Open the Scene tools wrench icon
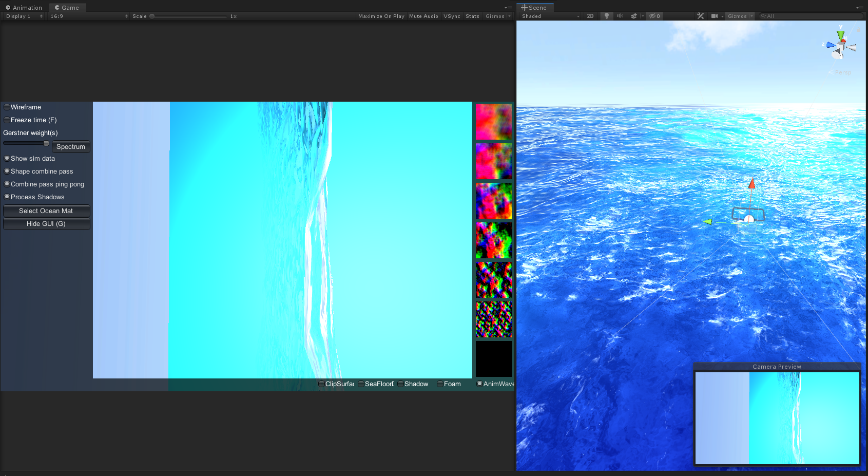This screenshot has height=476, width=868. tap(700, 16)
